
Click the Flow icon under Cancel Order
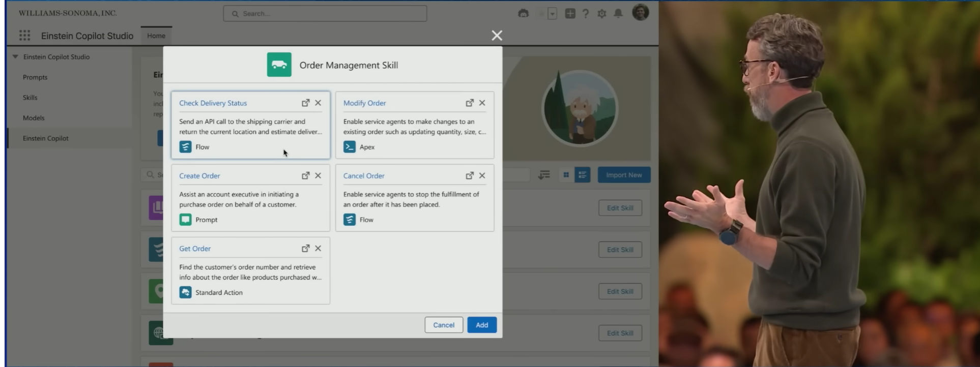pos(350,220)
